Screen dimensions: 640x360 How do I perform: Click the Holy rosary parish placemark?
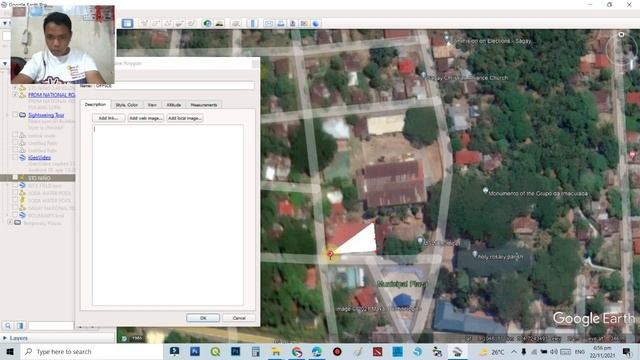[x=497, y=256]
